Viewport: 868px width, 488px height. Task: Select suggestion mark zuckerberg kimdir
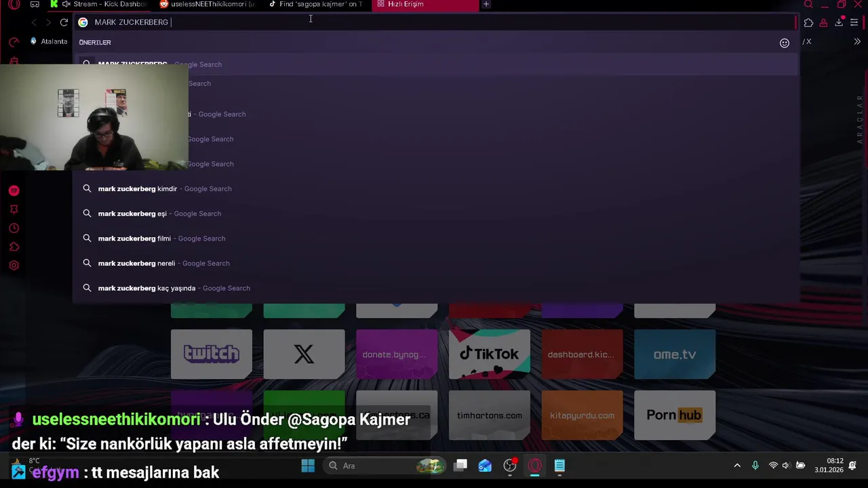tap(436, 188)
